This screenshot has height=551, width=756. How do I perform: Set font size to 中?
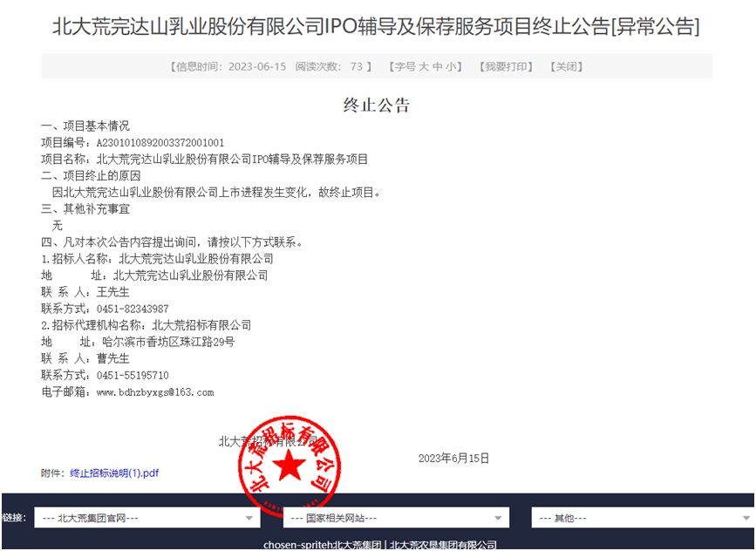438,66
